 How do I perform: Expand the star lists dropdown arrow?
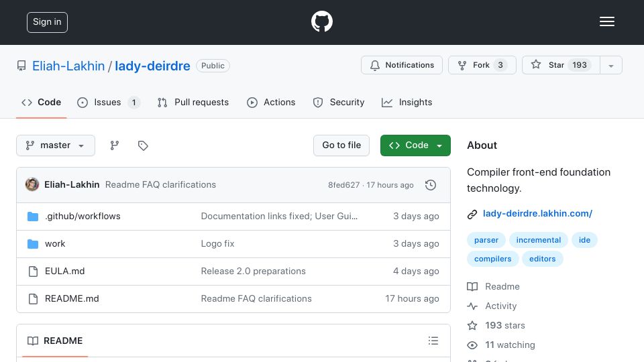point(611,65)
